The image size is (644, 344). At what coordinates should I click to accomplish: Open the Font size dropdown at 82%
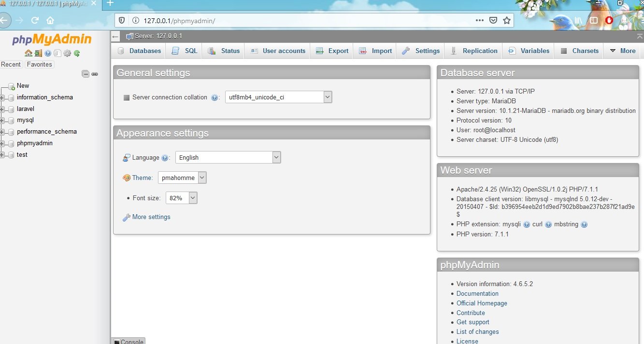tap(182, 198)
